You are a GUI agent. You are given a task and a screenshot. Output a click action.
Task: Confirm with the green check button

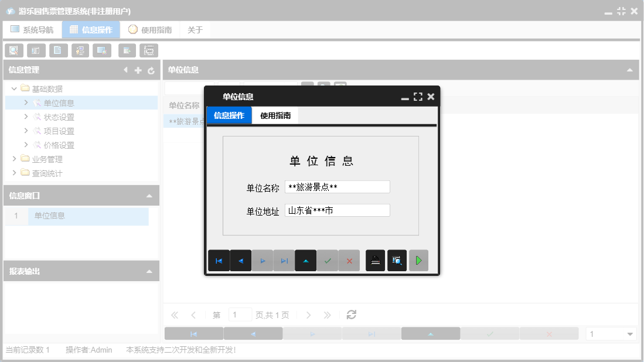point(327,260)
